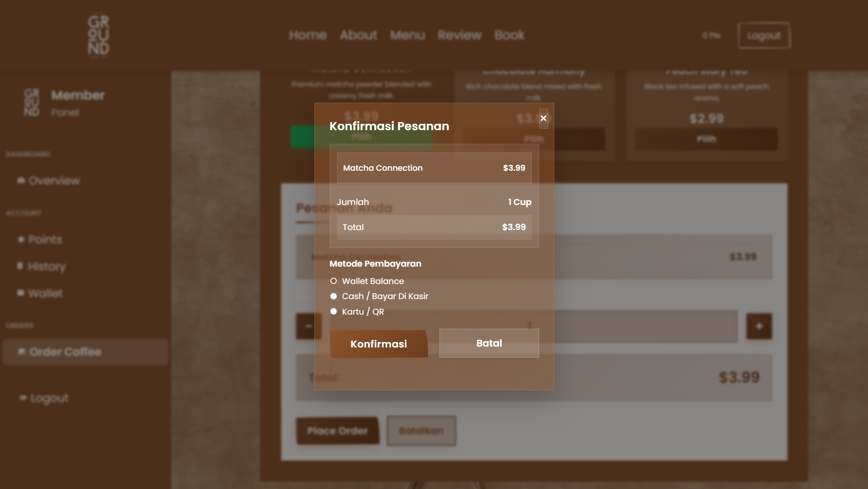This screenshot has height=489, width=868.
Task: Open Wallet using its sidebar icon
Action: (x=20, y=293)
